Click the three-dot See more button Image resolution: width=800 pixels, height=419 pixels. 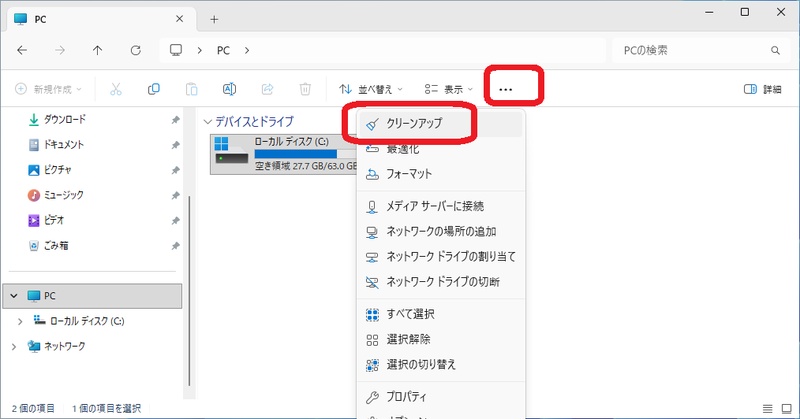(505, 89)
